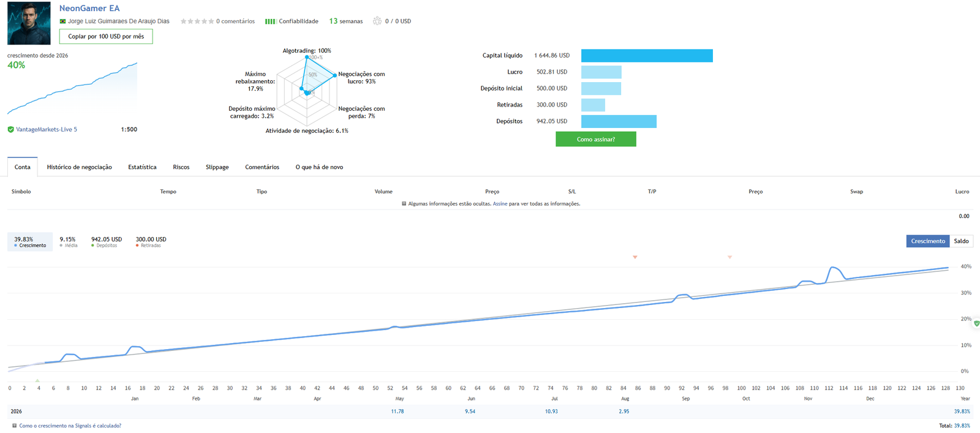Switch chart to Saldo view
Screen dimensions: 980x433
[x=961, y=241]
